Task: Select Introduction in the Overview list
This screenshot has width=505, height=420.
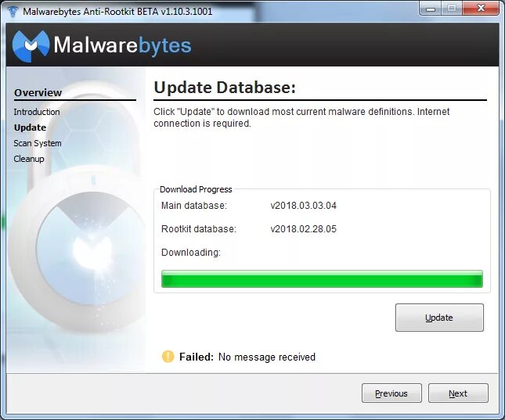Action: tap(37, 112)
